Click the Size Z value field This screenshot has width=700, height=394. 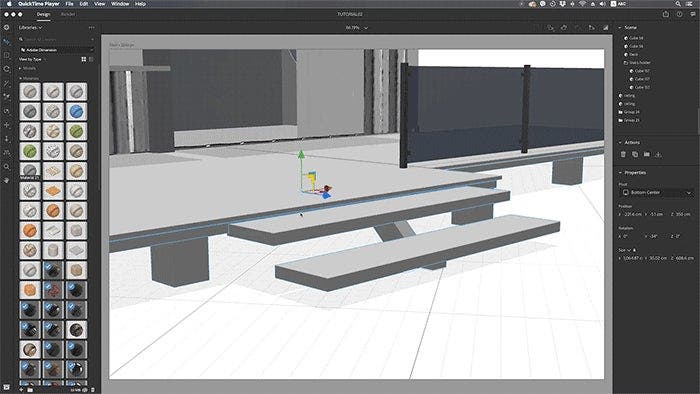tap(683, 258)
